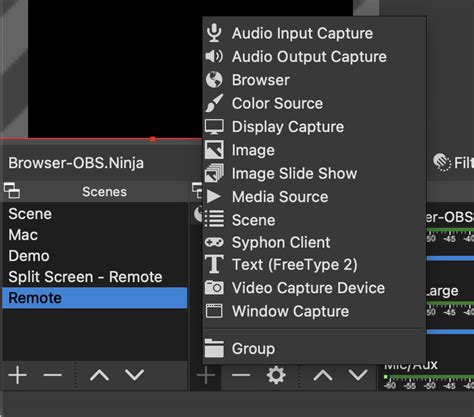
Task: Click the stacked images icon for Slide Show
Action: [214, 173]
